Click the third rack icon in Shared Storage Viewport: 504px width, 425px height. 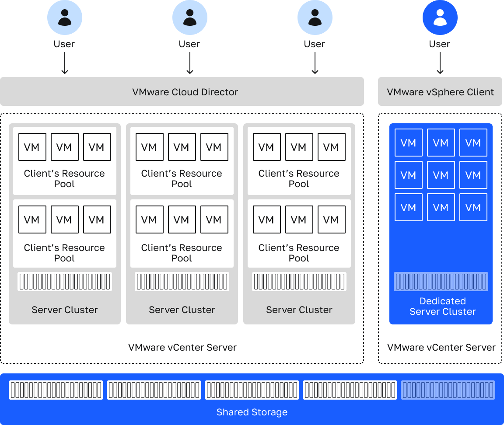[x=252, y=390]
